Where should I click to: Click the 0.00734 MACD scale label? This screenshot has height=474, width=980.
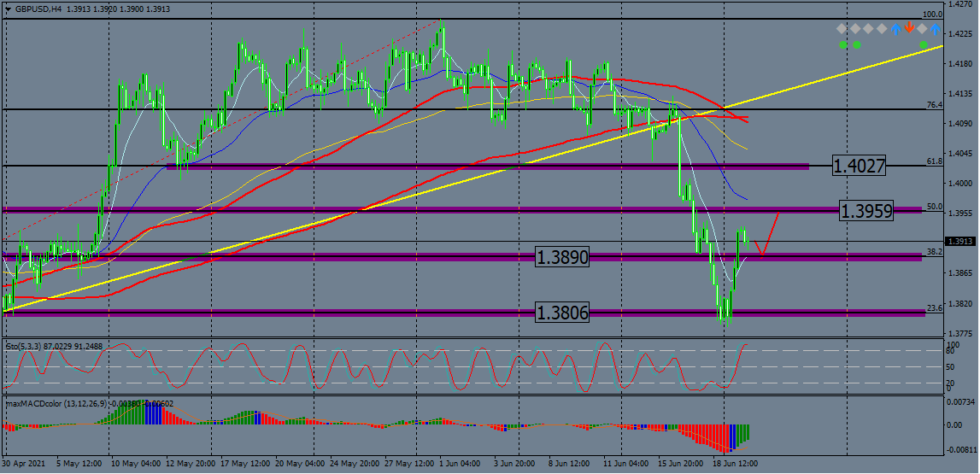click(960, 401)
